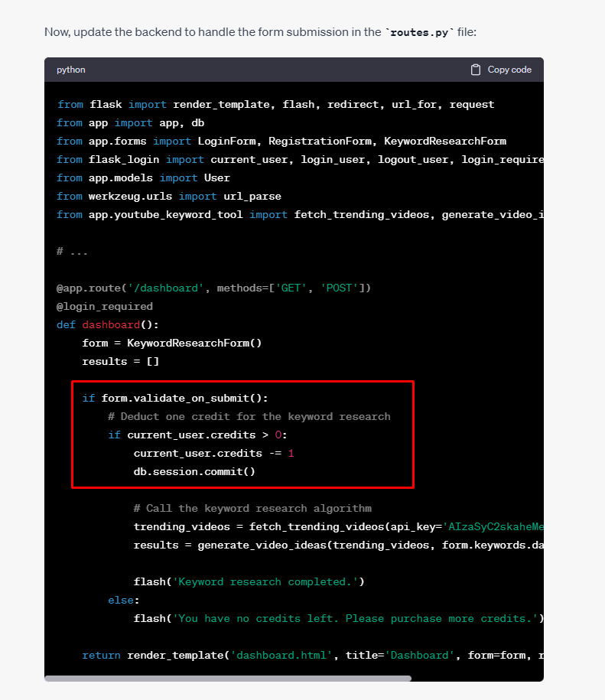This screenshot has height=700, width=605.
Task: Click the '# Call the keyword research algorithm' comment
Action: pyautogui.click(x=252, y=509)
